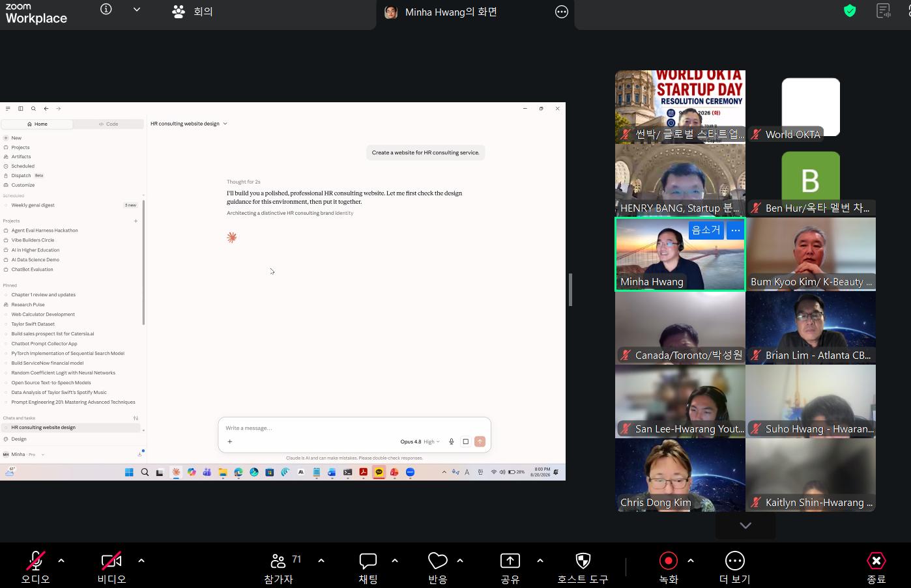
Task: Select Brian Lim's video thumbnail
Action: tap(811, 328)
